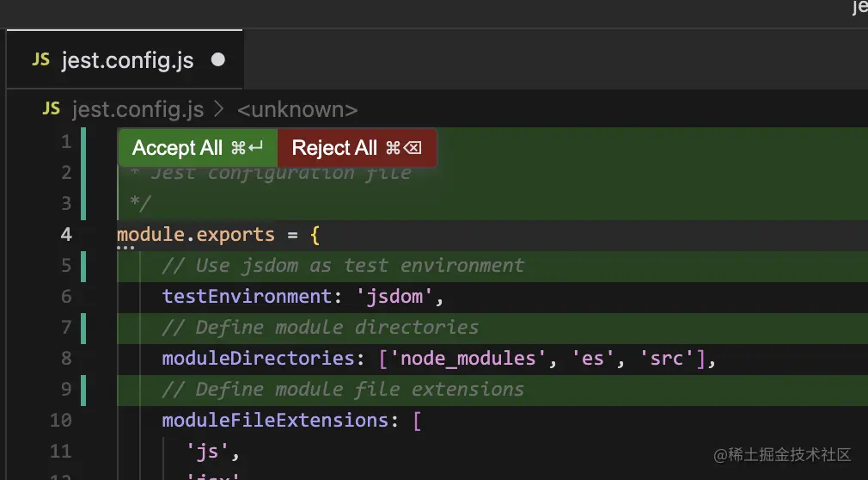Click the JS file icon in the editor tab
Screen dimensions: 868x480
coord(40,60)
